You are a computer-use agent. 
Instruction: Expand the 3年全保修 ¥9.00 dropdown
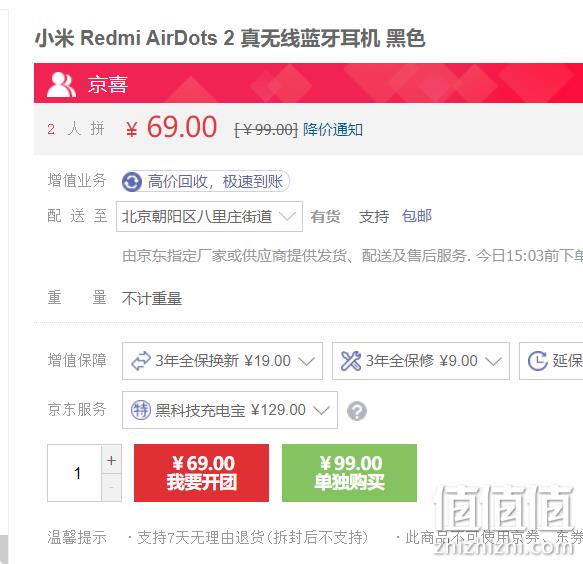[x=421, y=361]
